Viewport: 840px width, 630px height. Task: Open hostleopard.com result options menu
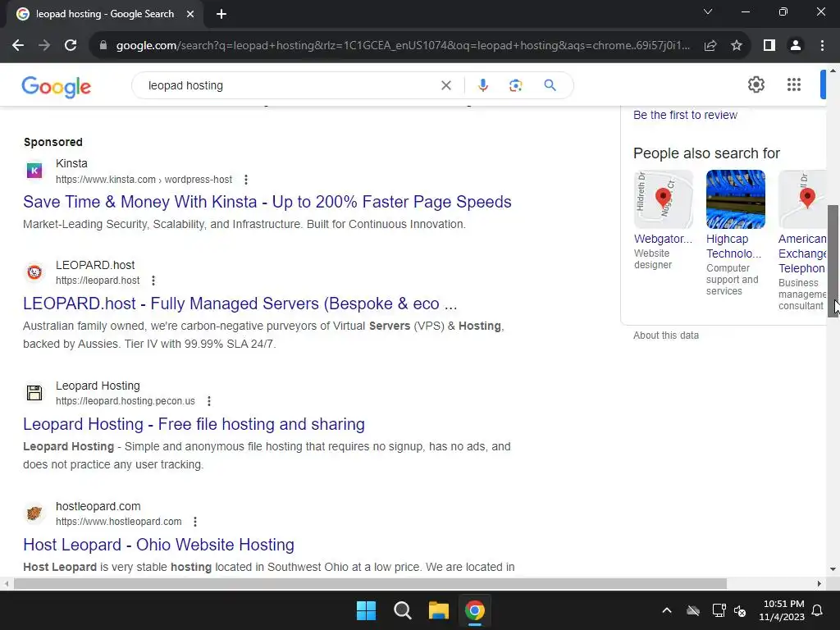[x=195, y=521]
